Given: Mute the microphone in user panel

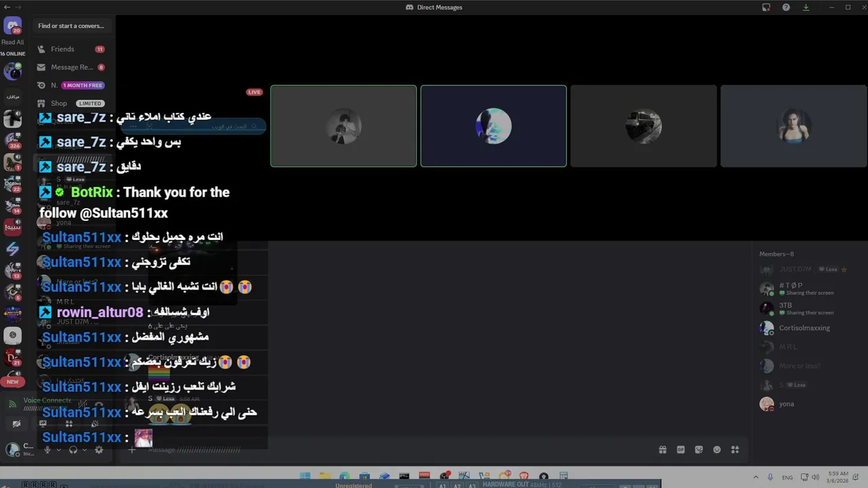Looking at the screenshot, I should pos(47,450).
